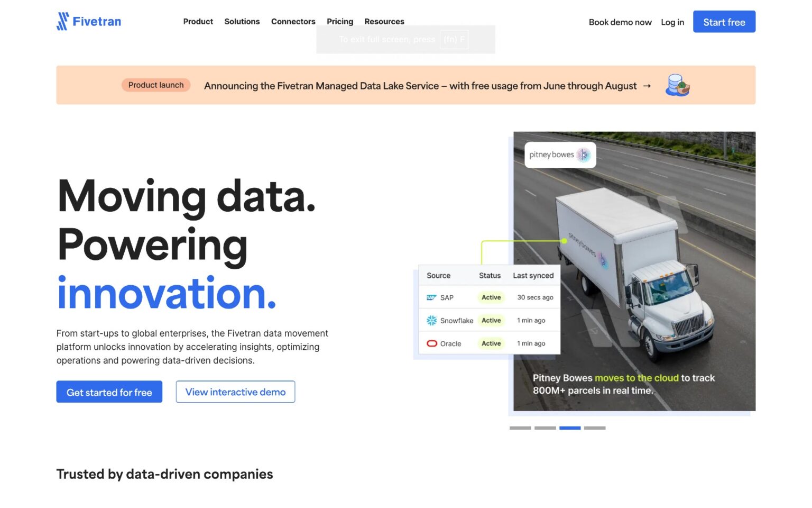Click the data lake illustration icon
812x508 pixels.
(x=678, y=85)
